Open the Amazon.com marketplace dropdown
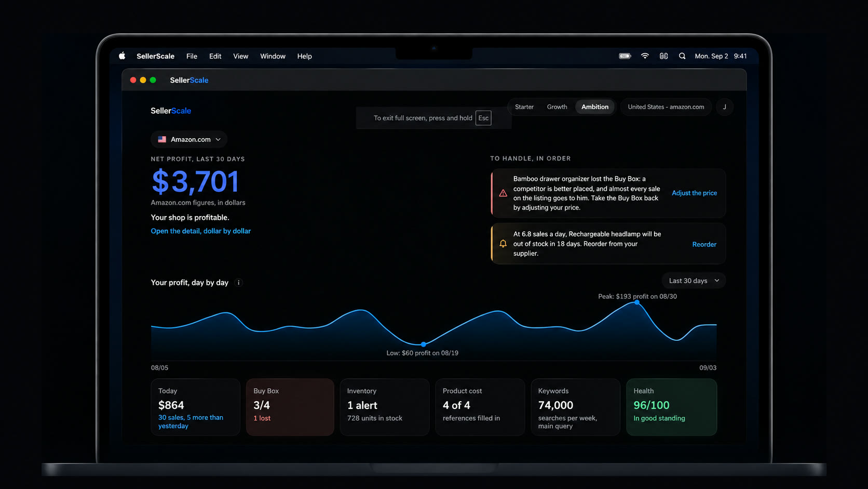 189,139
